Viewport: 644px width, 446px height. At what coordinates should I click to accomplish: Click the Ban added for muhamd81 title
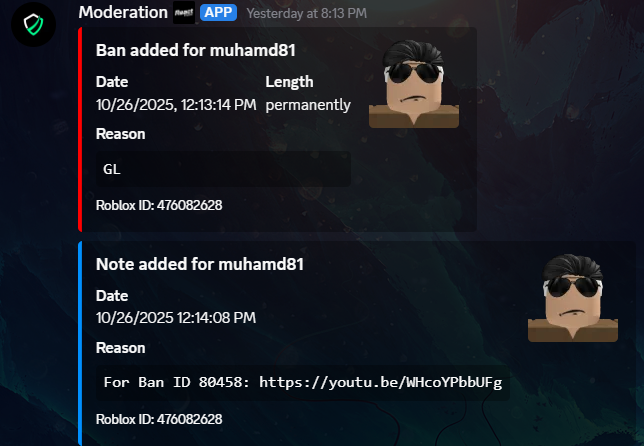tap(196, 51)
